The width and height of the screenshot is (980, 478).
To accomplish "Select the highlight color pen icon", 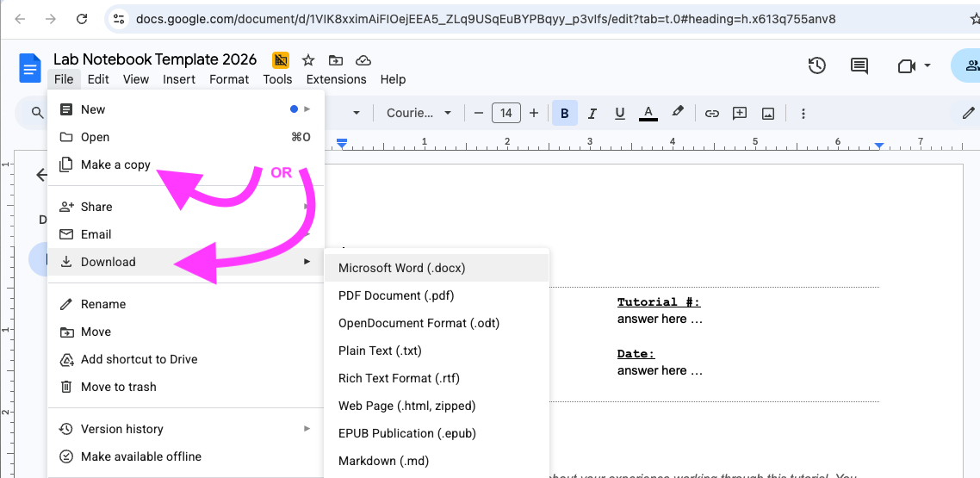I will point(678,113).
